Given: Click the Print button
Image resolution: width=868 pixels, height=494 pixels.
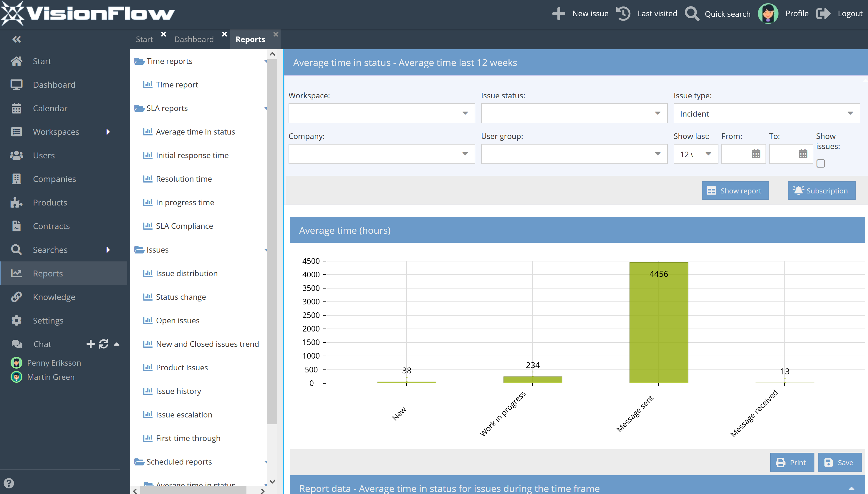Looking at the screenshot, I should [x=792, y=462].
